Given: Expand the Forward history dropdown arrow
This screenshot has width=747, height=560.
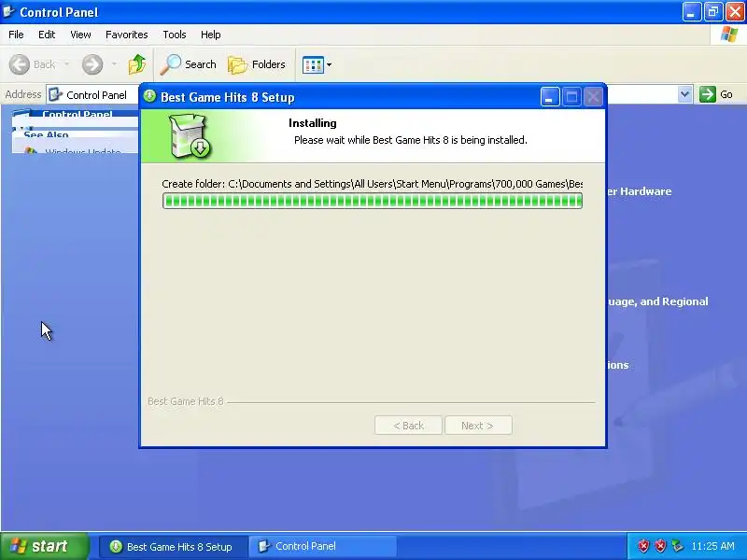Looking at the screenshot, I should 114,64.
